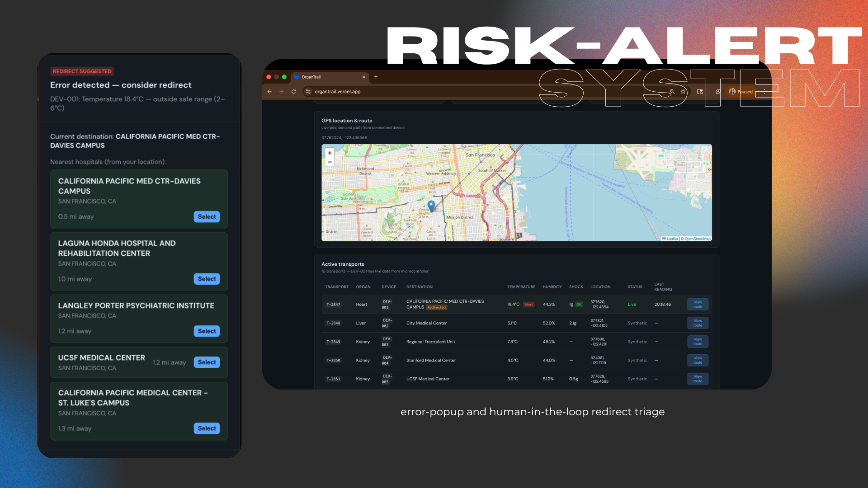This screenshot has height=488, width=868.
Task: Open the Paused profile menu
Action: pyautogui.click(x=741, y=92)
